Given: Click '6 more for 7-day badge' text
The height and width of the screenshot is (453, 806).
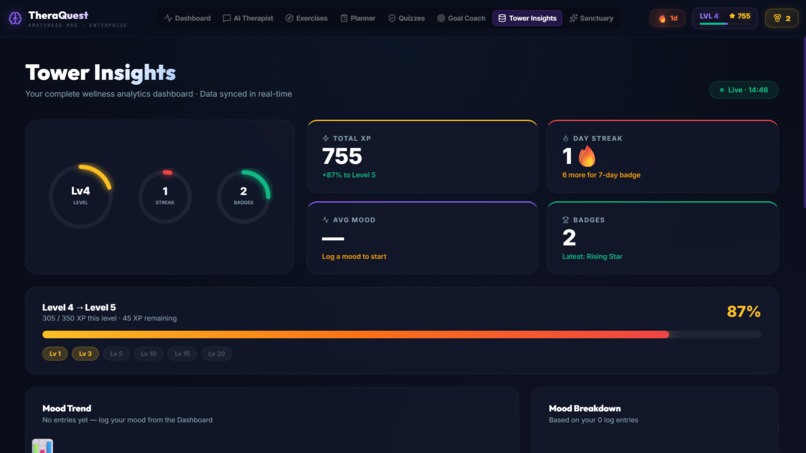Looking at the screenshot, I should (x=601, y=175).
